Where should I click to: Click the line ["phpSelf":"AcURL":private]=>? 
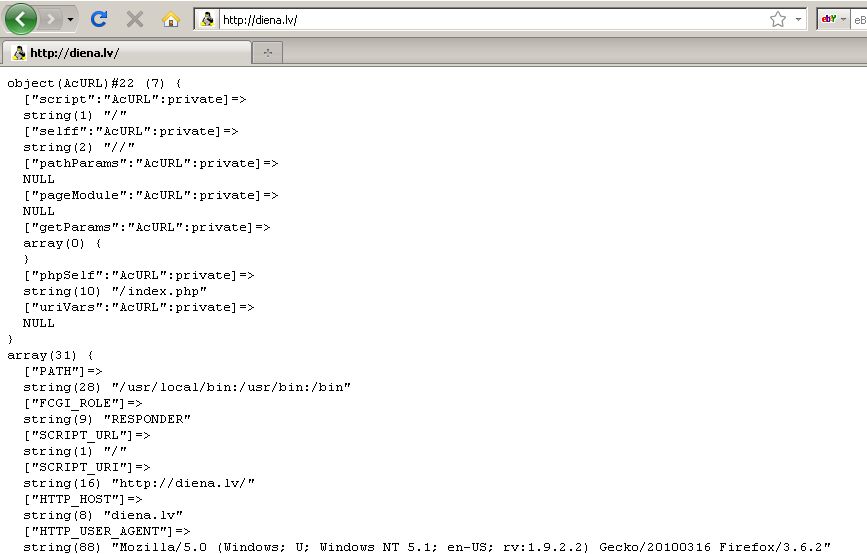click(x=139, y=275)
